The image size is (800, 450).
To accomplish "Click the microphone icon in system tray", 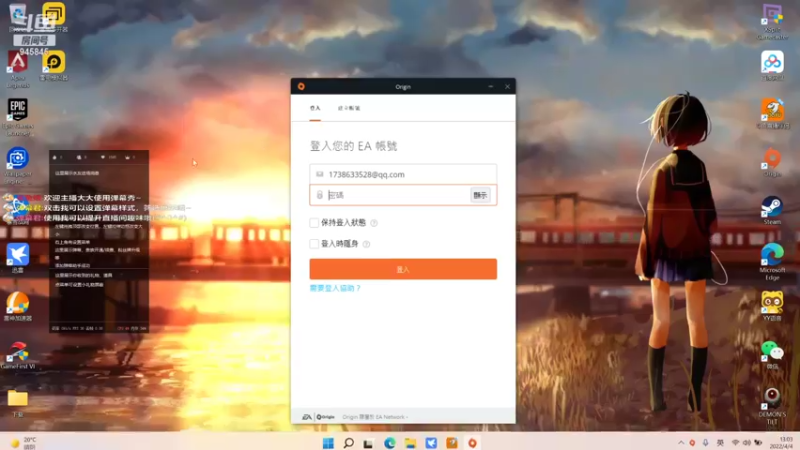I will [x=706, y=442].
